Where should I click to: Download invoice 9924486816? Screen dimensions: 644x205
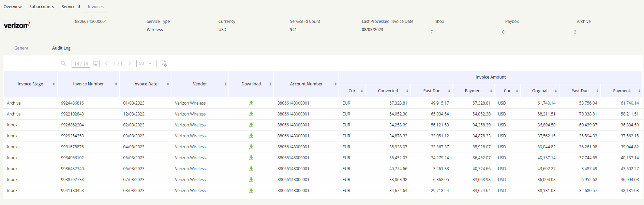pos(251,103)
